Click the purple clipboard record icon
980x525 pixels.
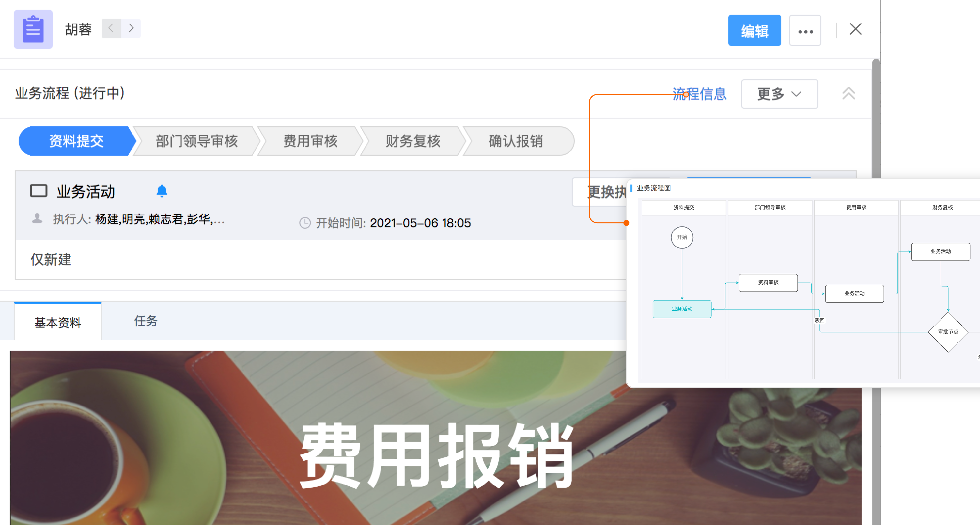tap(33, 29)
